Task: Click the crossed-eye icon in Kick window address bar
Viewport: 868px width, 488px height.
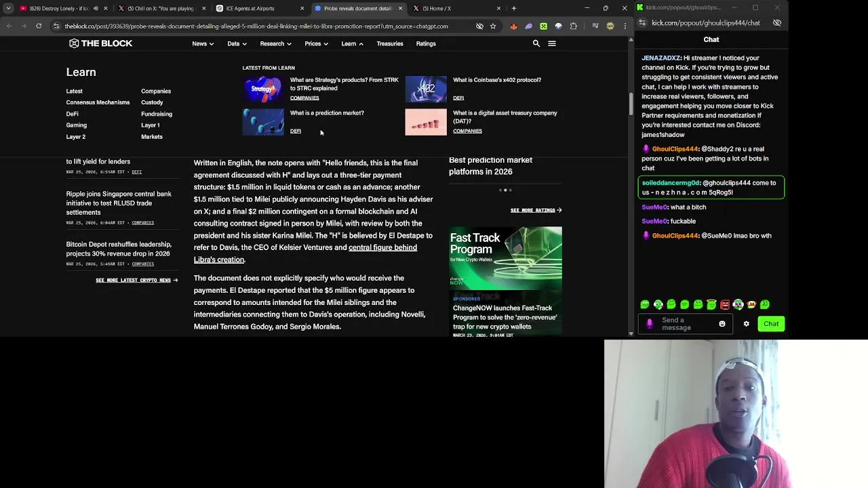Action: [x=777, y=22]
